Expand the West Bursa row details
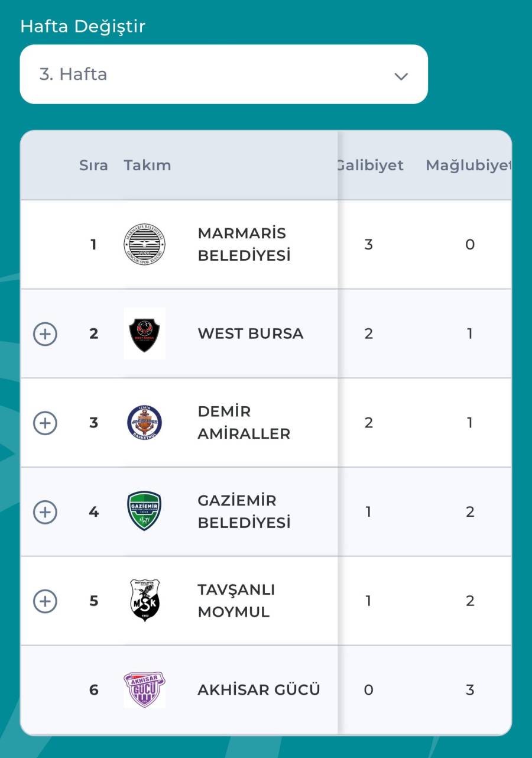 tap(45, 334)
